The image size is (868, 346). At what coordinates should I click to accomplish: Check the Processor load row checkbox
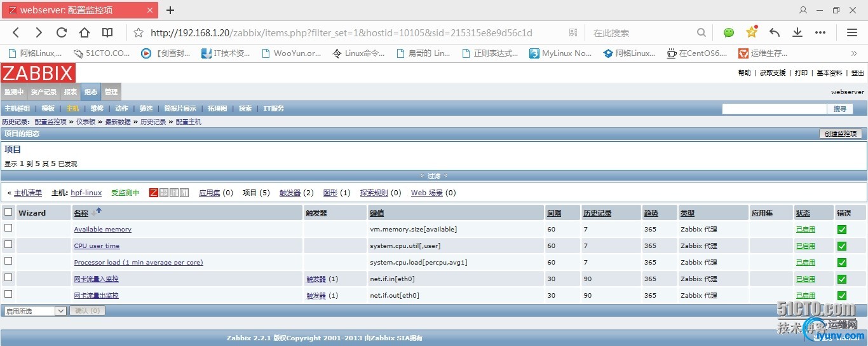8,261
